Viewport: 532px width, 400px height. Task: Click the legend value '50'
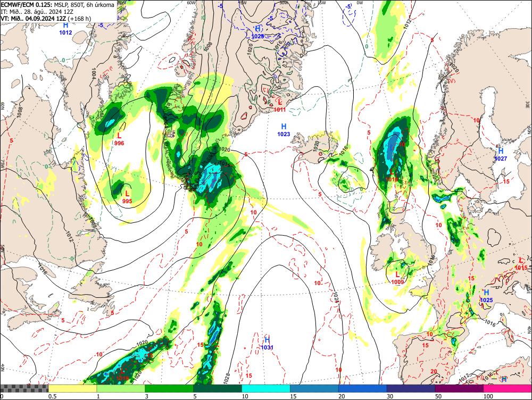tap(438, 396)
